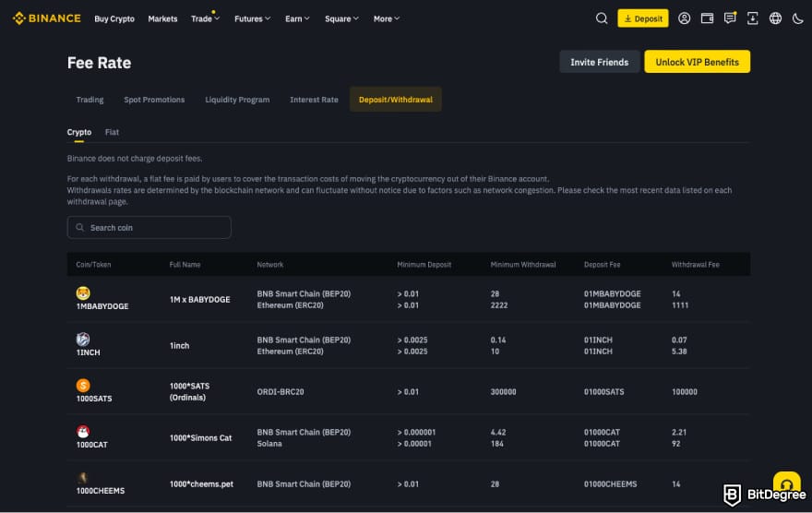
Task: Click the Minimum Withdrawal column header
Action: [x=523, y=265]
